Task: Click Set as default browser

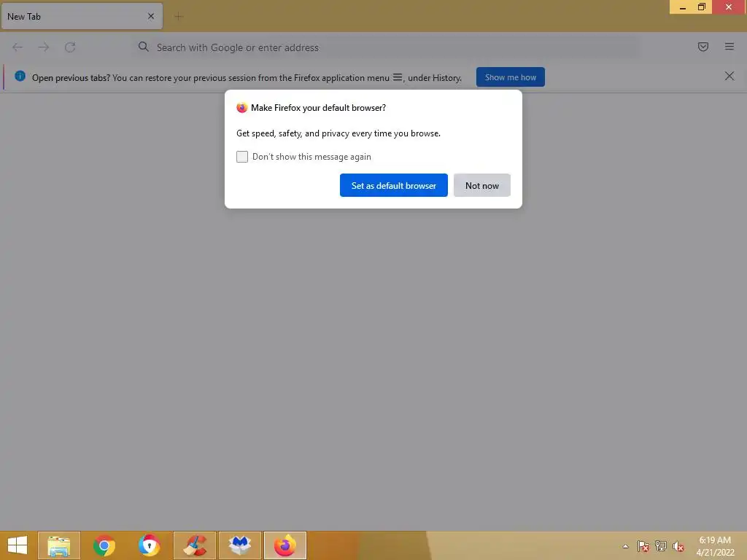Action: tap(393, 185)
